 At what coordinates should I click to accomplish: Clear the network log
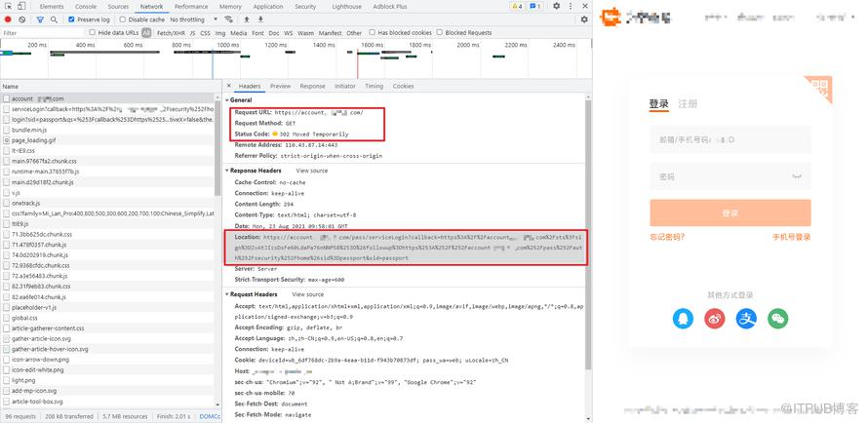pos(21,19)
